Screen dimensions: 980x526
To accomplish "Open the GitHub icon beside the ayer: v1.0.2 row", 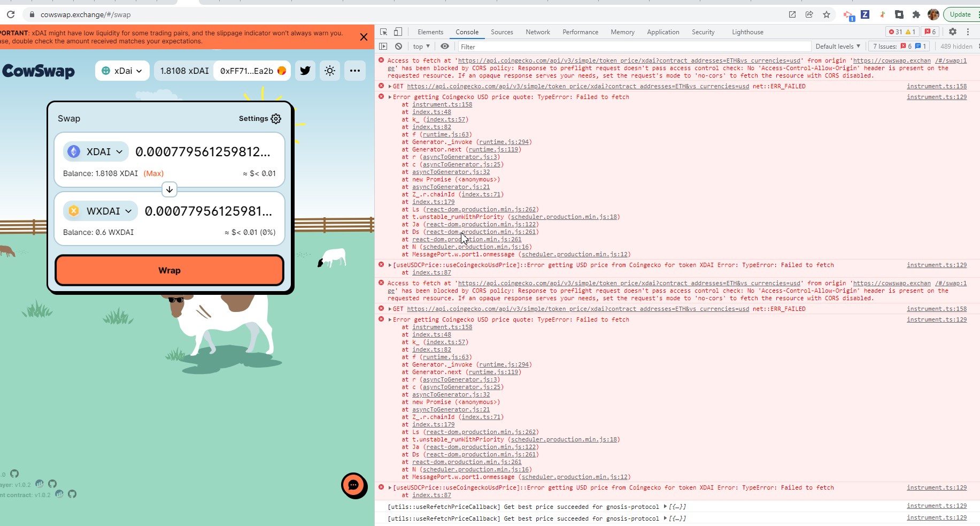I will pyautogui.click(x=52, y=484).
